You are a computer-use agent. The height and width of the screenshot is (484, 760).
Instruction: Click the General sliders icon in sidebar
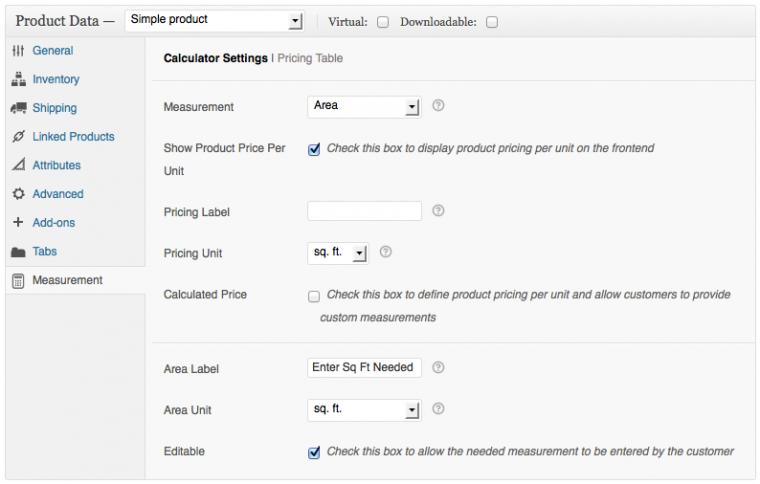click(x=18, y=50)
